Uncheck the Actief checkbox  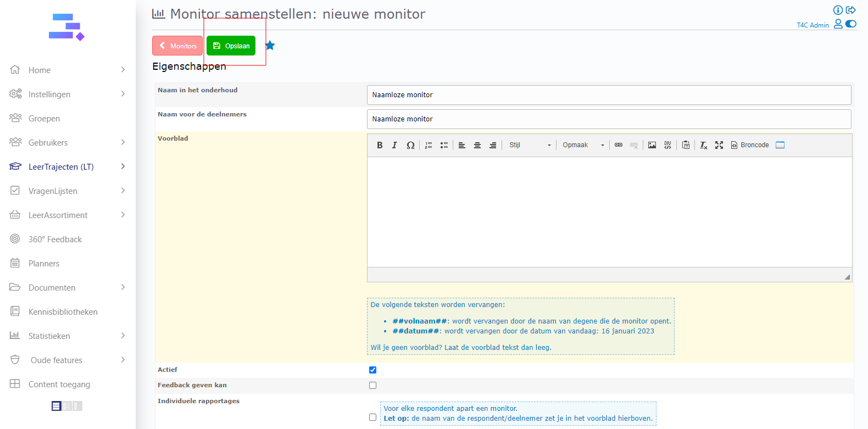[372, 370]
